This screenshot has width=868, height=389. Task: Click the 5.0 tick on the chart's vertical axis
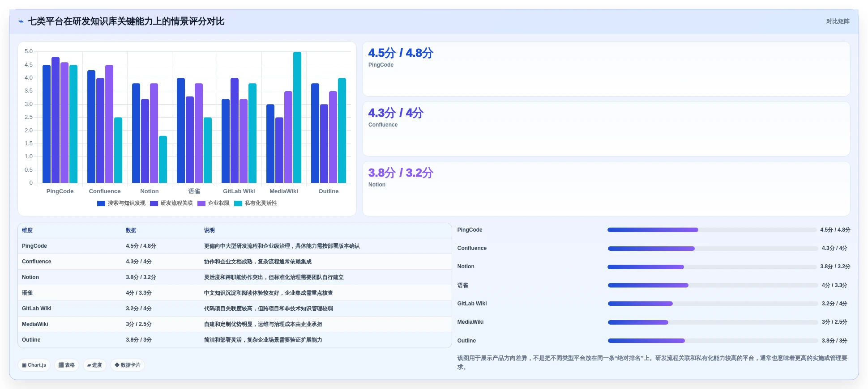(29, 52)
